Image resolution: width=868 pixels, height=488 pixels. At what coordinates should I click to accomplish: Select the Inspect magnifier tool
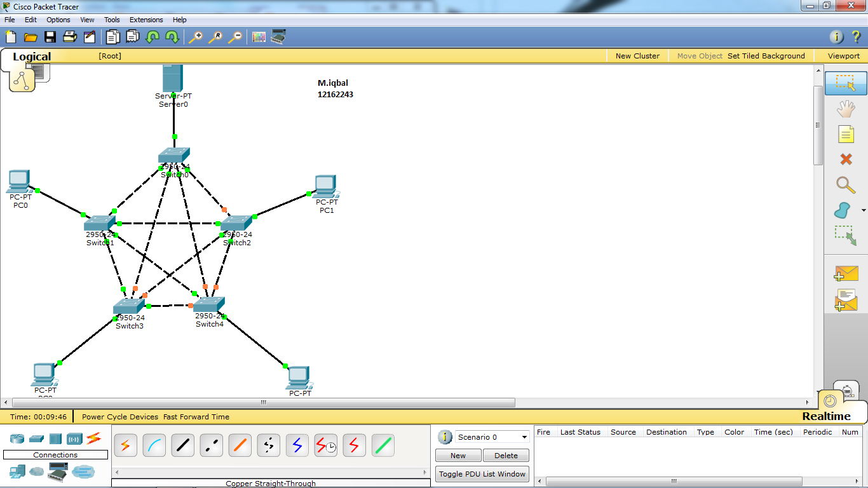click(845, 185)
